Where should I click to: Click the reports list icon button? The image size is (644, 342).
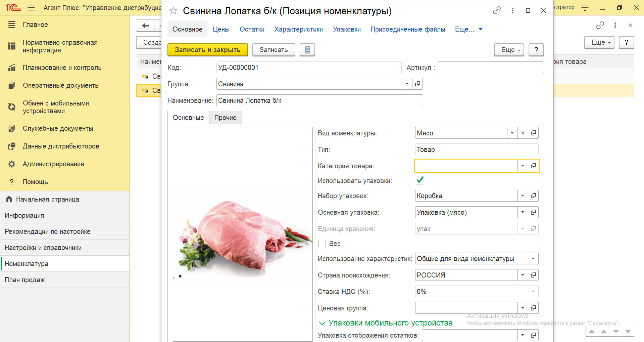(x=307, y=50)
